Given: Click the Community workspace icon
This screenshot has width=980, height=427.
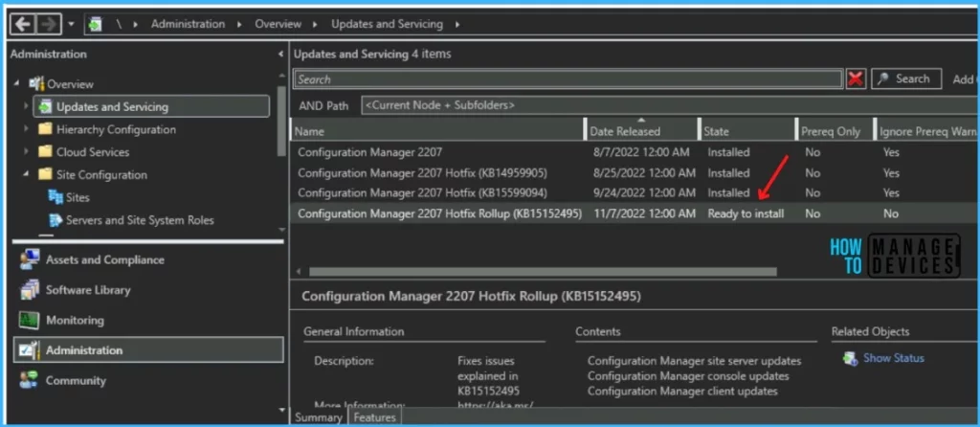Looking at the screenshot, I should pyautogui.click(x=30, y=380).
